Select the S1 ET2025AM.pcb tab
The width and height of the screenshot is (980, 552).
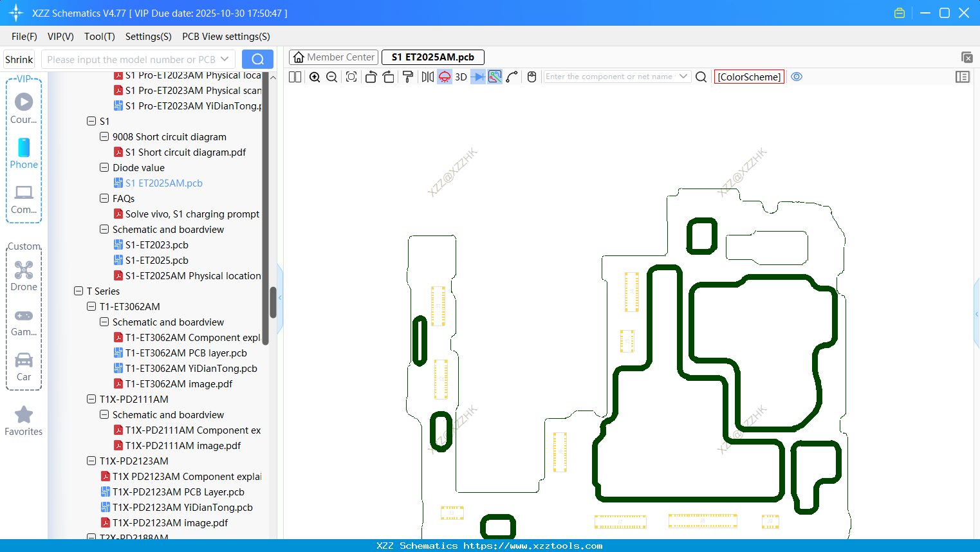[433, 57]
